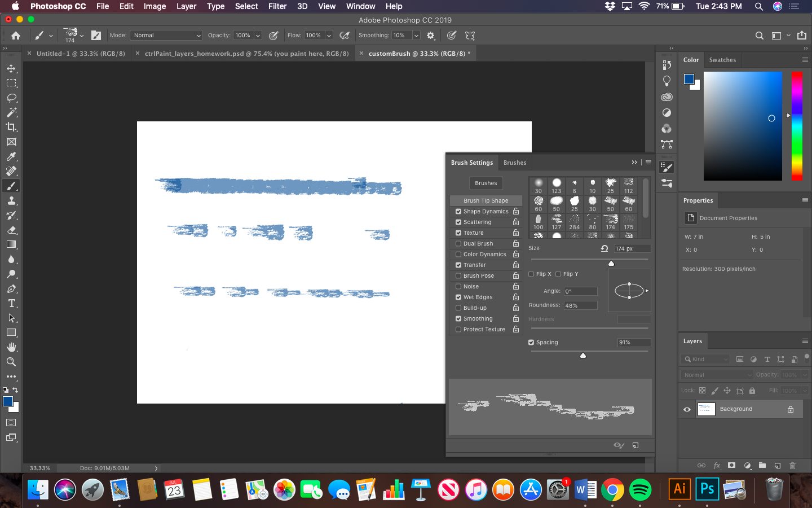Activate the Zoom tool
This screenshot has height=508, width=812.
pyautogui.click(x=11, y=362)
